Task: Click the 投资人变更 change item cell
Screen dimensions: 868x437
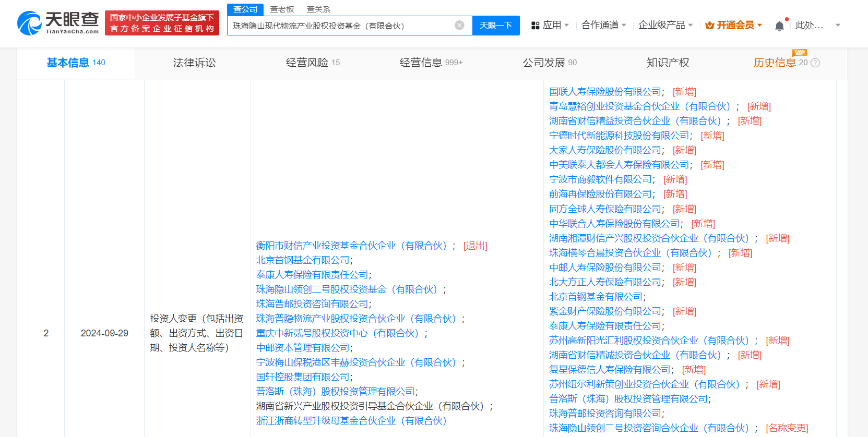Action: [197, 333]
